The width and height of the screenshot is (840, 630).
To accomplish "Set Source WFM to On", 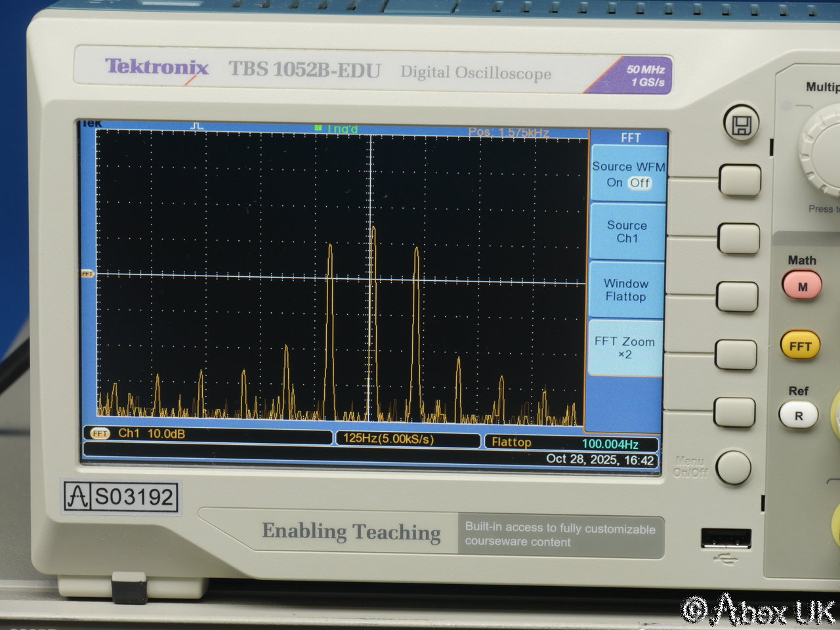I will click(x=614, y=183).
